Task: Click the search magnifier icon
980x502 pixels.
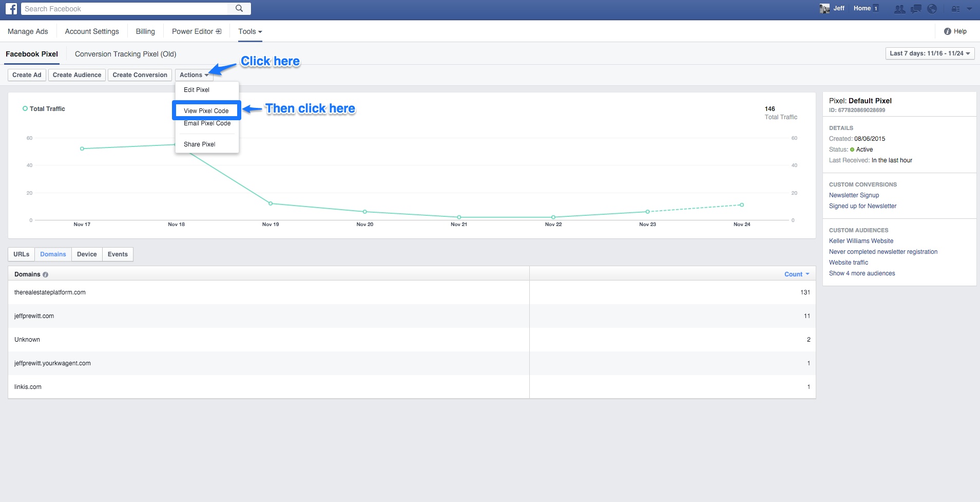Action: (239, 8)
